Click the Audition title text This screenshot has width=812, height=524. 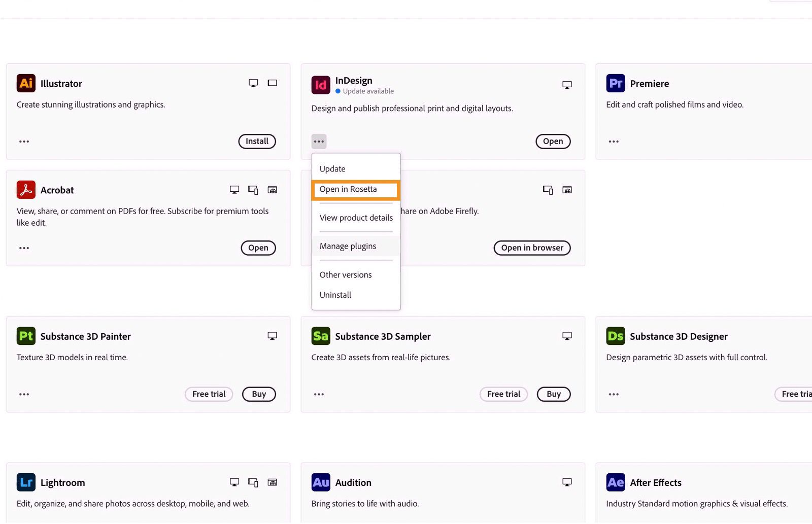[353, 482]
